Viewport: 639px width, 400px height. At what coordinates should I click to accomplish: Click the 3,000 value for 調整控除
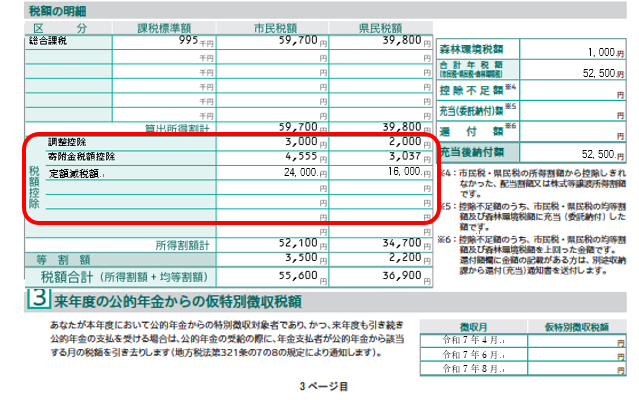(301, 141)
